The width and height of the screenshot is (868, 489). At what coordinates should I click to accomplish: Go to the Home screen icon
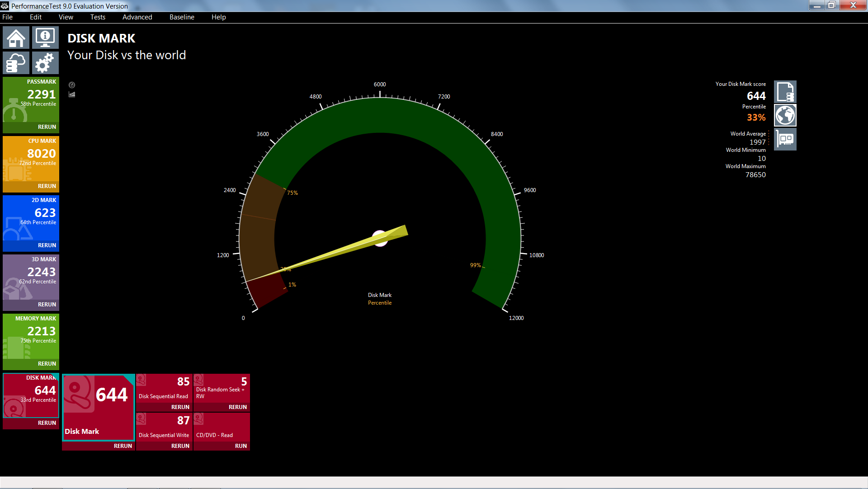pos(16,38)
